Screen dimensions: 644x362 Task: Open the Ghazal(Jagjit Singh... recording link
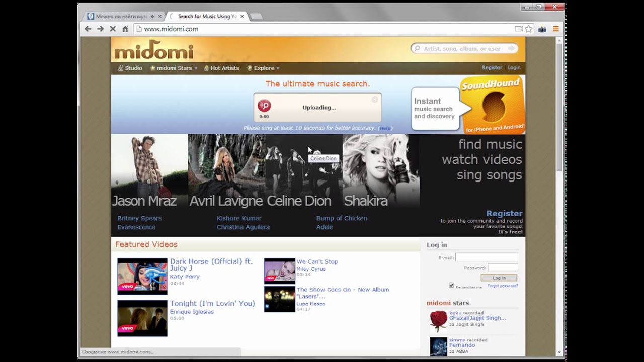(x=477, y=318)
